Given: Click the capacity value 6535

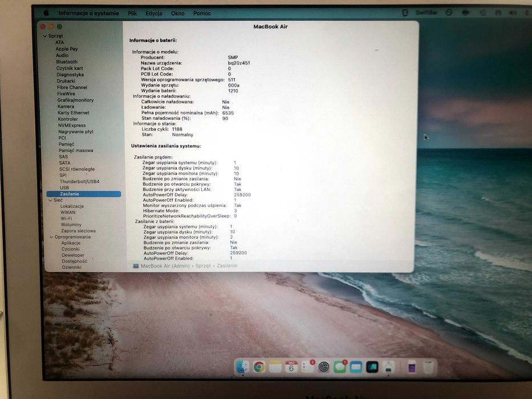Looking at the screenshot, I should tap(228, 113).
